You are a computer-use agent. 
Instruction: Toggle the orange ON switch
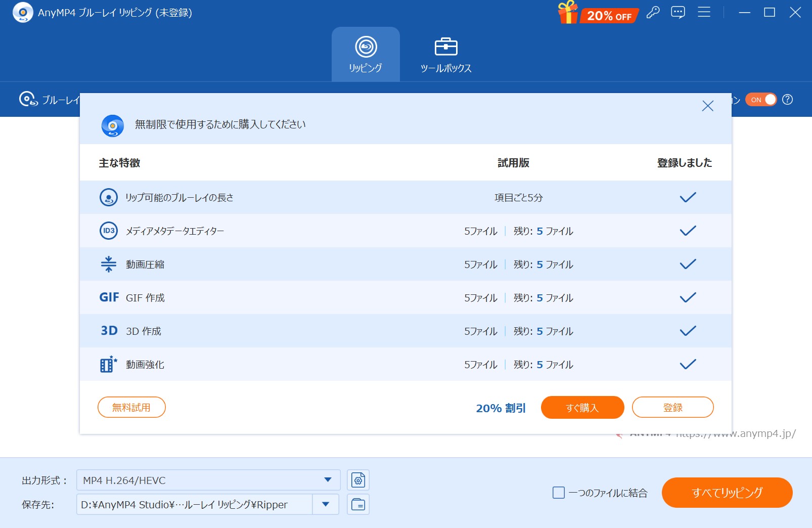point(760,100)
